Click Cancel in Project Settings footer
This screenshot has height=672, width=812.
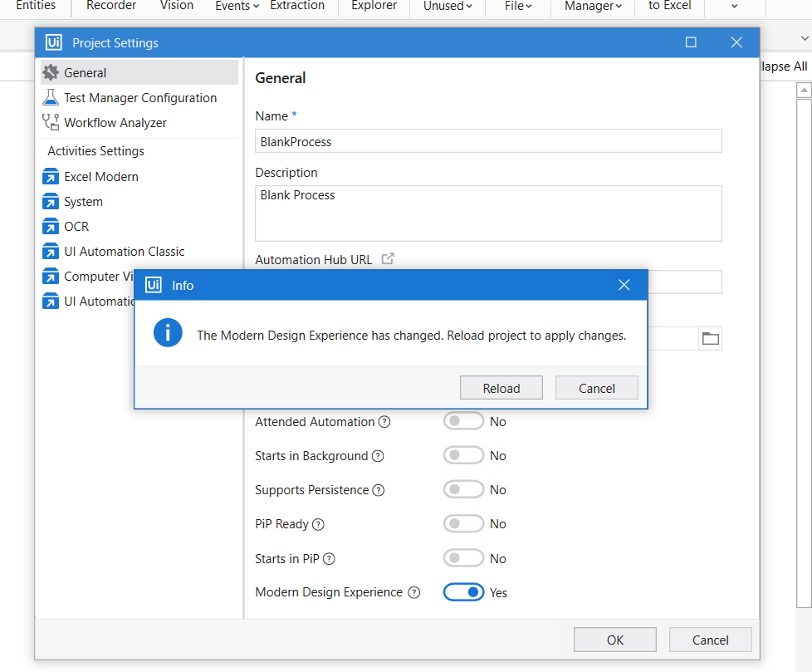710,640
